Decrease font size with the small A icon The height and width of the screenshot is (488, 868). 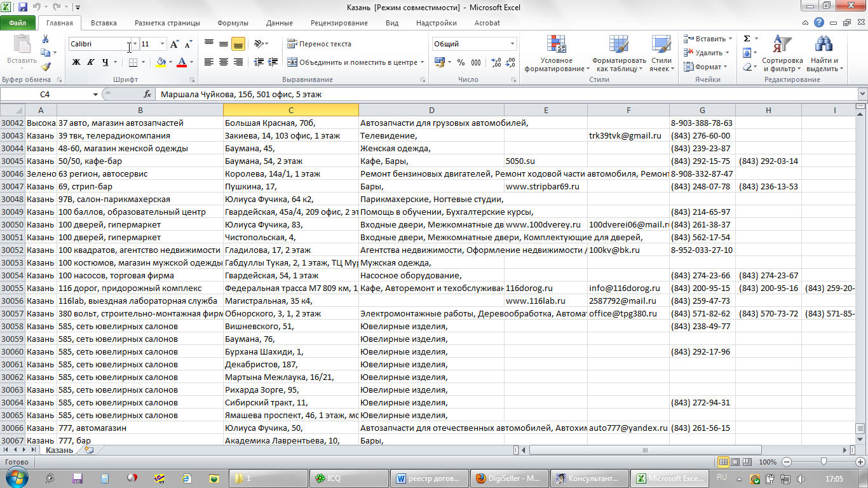[188, 44]
